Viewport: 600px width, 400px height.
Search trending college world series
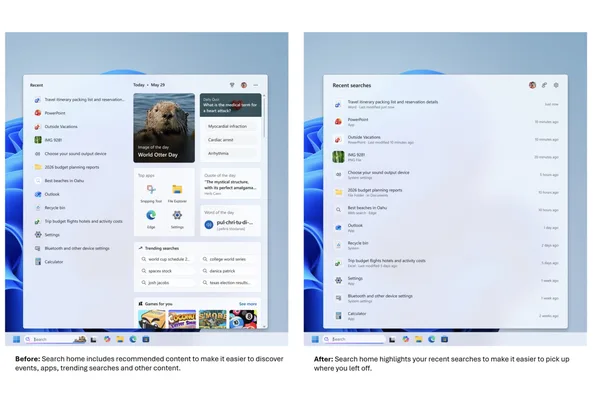tap(228, 259)
